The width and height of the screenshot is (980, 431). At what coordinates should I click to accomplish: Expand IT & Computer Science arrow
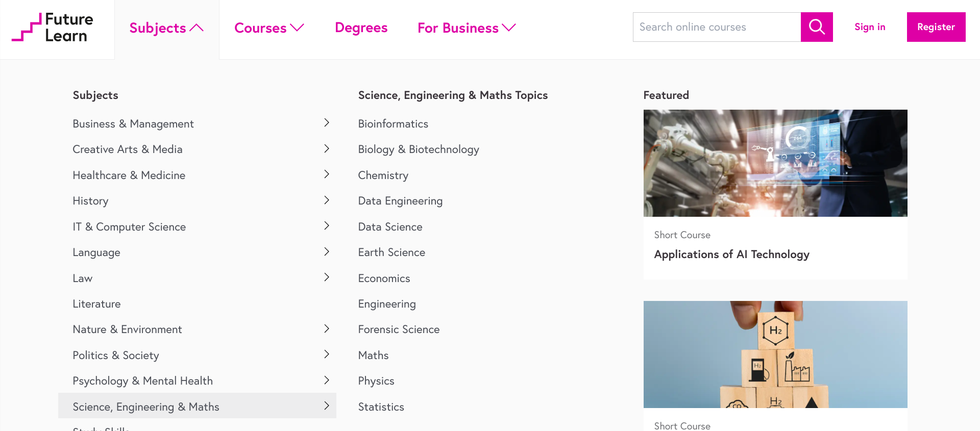pyautogui.click(x=327, y=226)
